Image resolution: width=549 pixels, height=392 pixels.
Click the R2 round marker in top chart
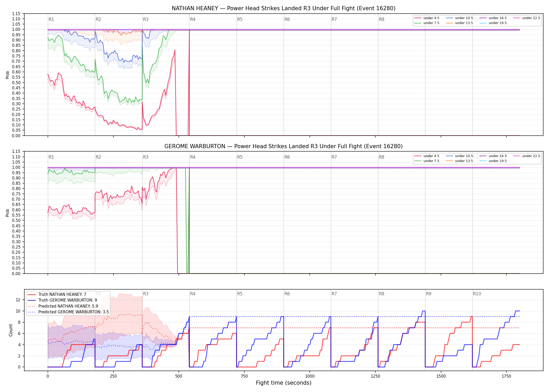coord(98,19)
